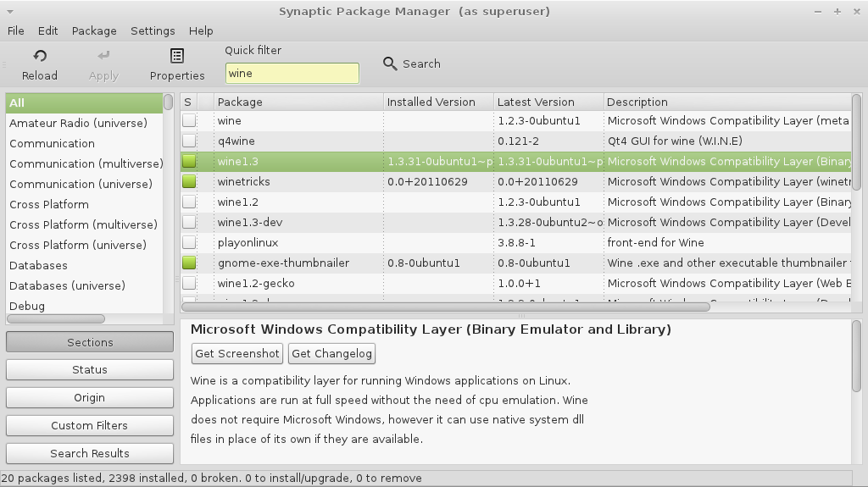This screenshot has width=868, height=487.
Task: Show the Search Results view
Action: (90, 453)
